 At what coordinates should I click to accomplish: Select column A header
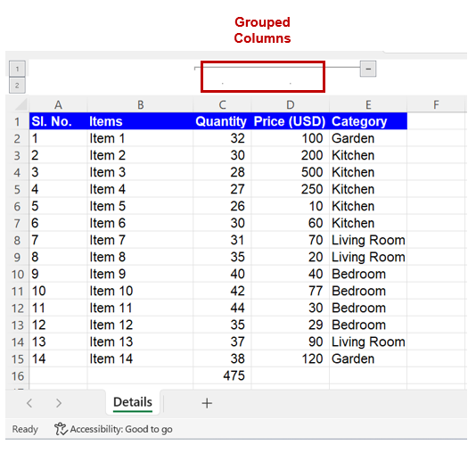point(58,104)
